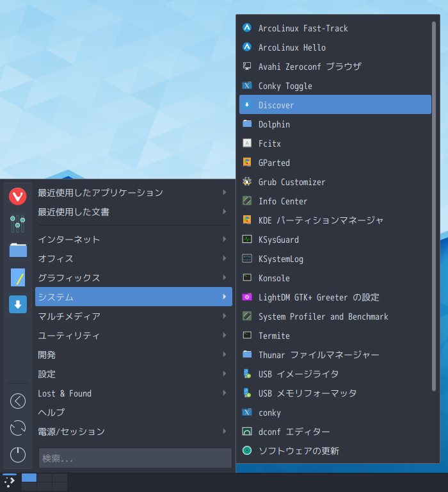
Task: Open the Discover download favorite icon
Action: point(18,304)
